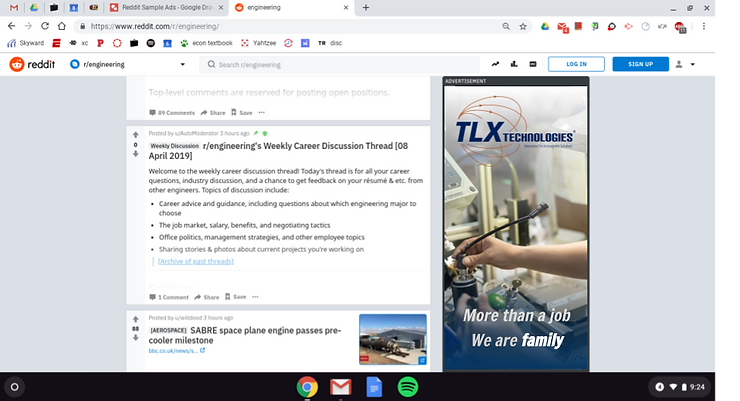The width and height of the screenshot is (740, 401).
Task: Open the red book extension icon
Action: pyautogui.click(x=578, y=26)
